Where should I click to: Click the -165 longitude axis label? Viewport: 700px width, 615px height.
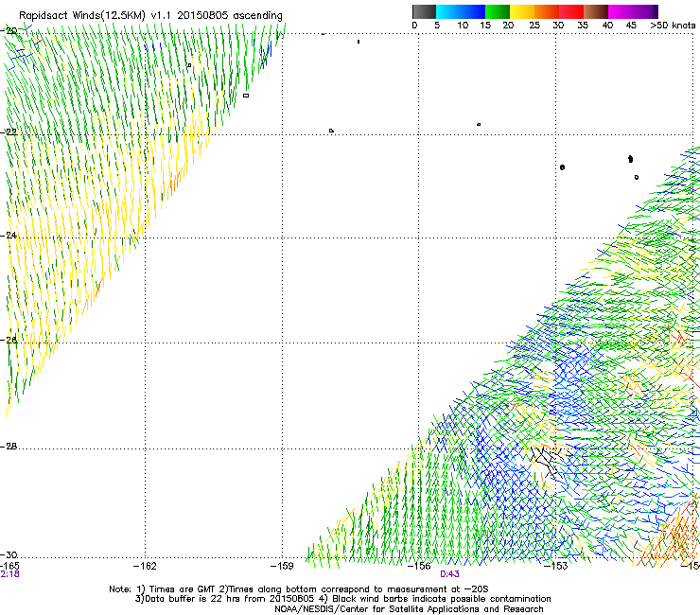pos(9,566)
